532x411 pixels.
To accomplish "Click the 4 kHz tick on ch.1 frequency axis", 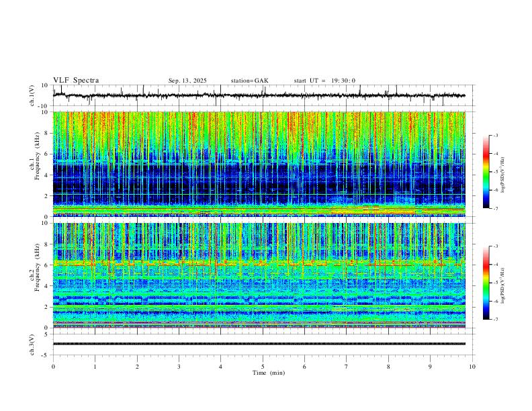I will coord(47,175).
